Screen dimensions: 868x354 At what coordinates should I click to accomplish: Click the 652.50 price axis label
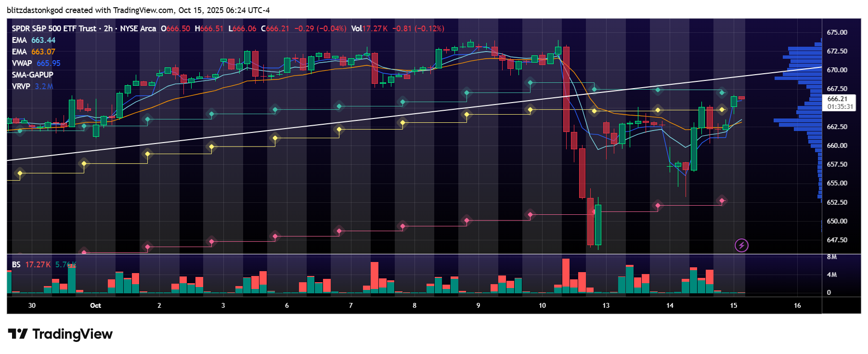(x=837, y=202)
